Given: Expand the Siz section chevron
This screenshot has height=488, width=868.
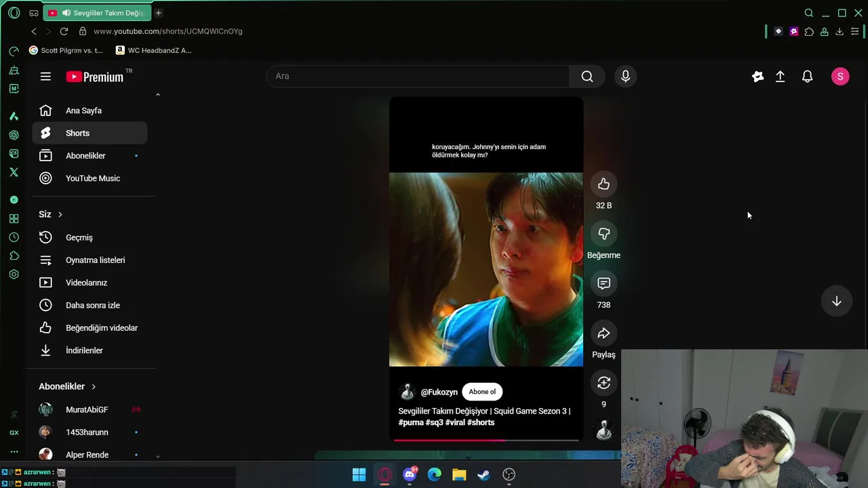Looking at the screenshot, I should click(x=60, y=214).
